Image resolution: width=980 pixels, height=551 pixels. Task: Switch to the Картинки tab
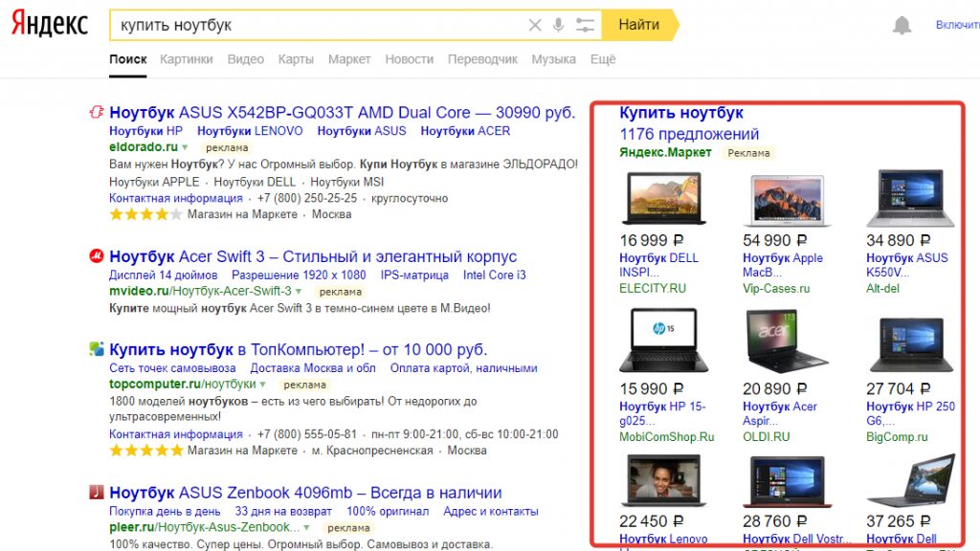tap(187, 59)
